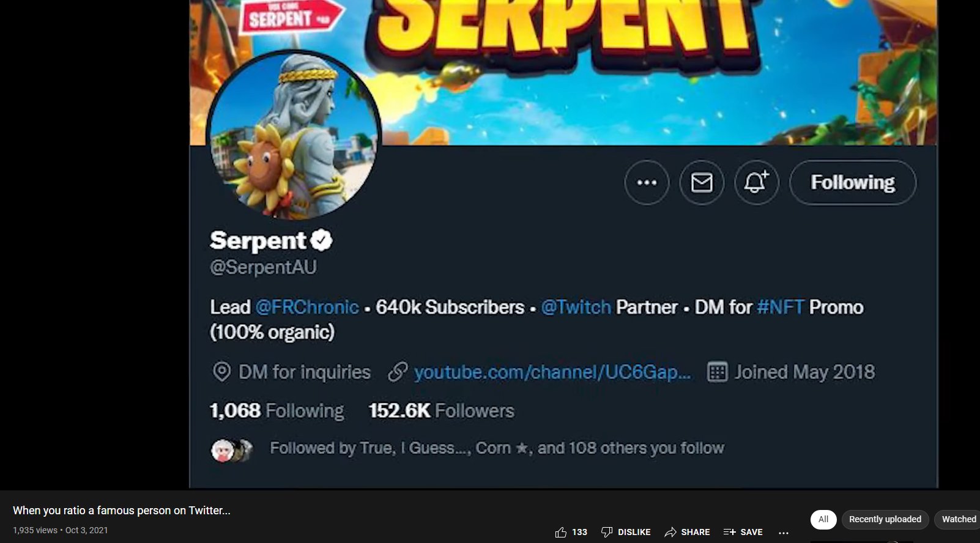Viewport: 980px width, 543px height.
Task: Switch to the Watched filter chip
Action: (x=958, y=519)
